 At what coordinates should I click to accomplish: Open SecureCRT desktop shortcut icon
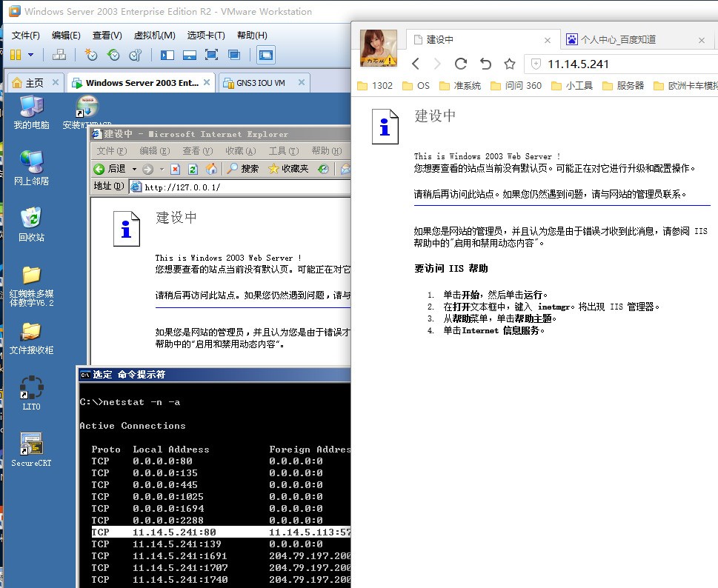[31, 450]
